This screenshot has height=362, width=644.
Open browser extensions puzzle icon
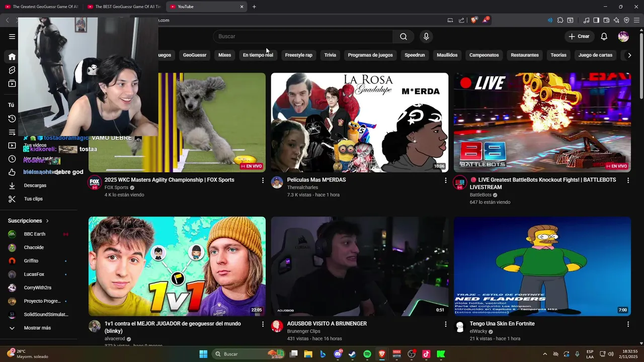(560, 20)
